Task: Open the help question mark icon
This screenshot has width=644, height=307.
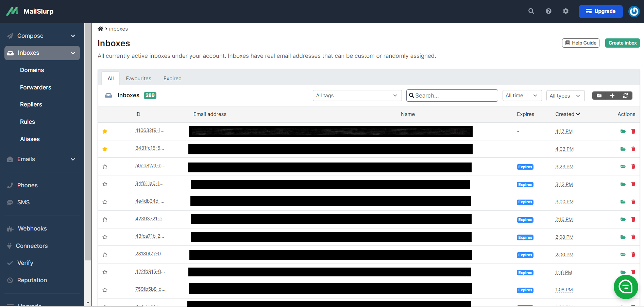Action: pos(548,11)
